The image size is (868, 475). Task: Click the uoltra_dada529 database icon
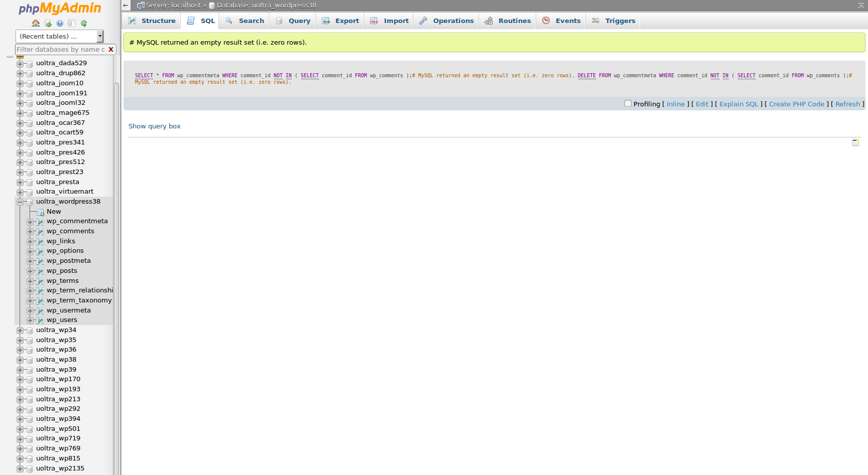pyautogui.click(x=30, y=64)
